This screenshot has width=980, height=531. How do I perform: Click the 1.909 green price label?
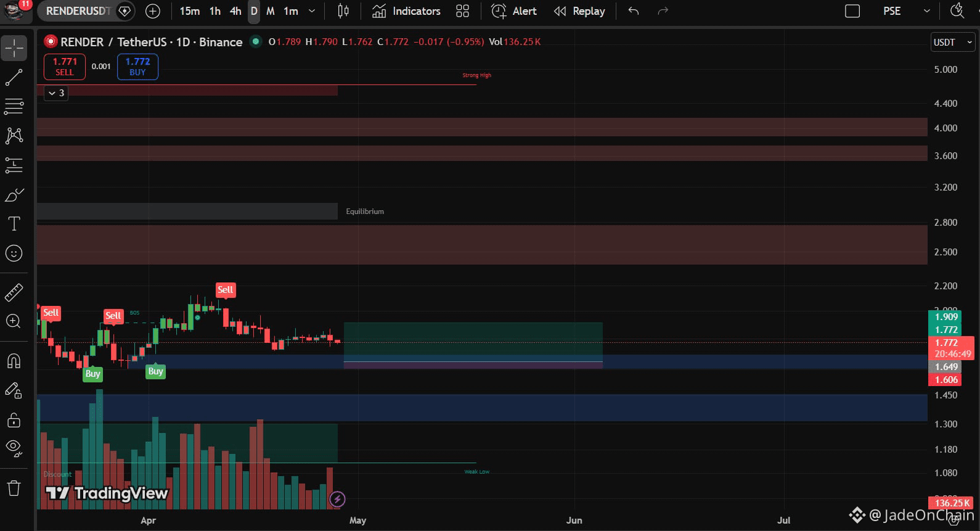click(x=946, y=317)
